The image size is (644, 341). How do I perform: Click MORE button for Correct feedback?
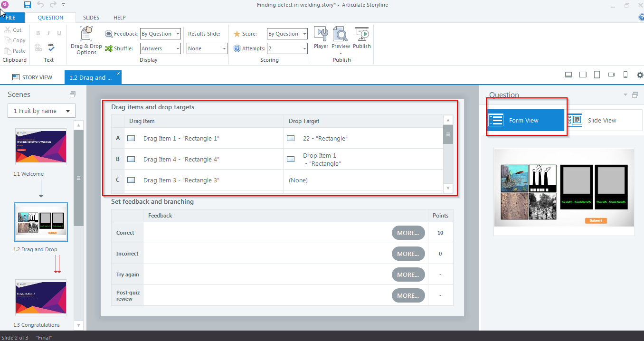click(x=408, y=233)
